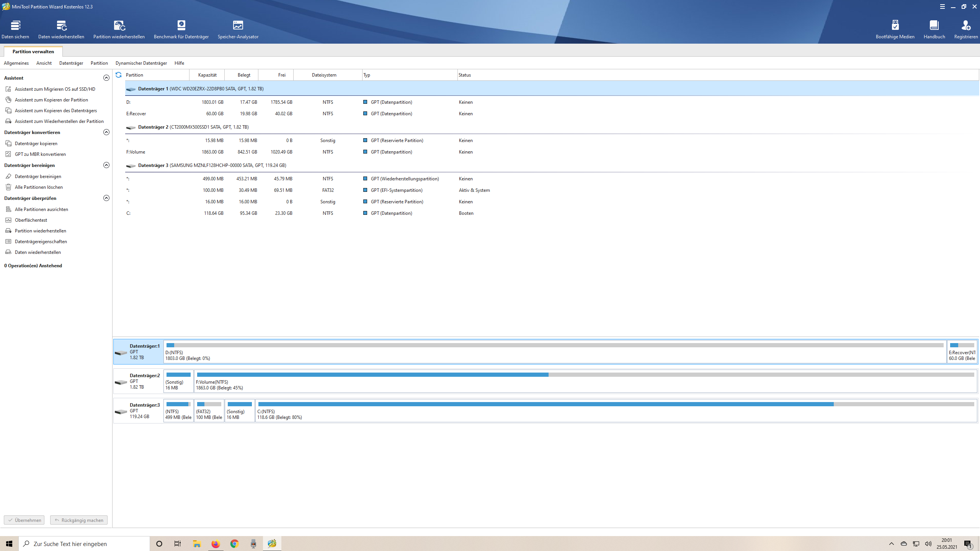
Task: Click the Bootfähige Medien icon
Action: coord(895,29)
